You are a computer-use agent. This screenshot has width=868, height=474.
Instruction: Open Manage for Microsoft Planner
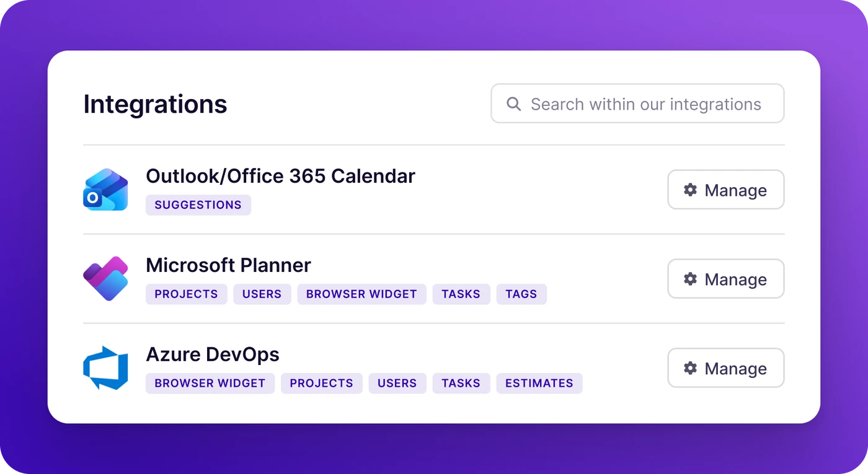point(726,279)
